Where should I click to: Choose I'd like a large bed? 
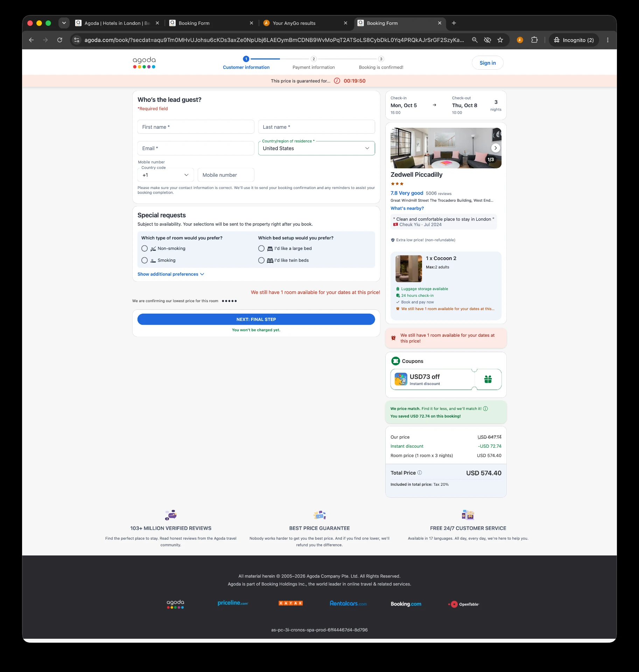coord(261,248)
